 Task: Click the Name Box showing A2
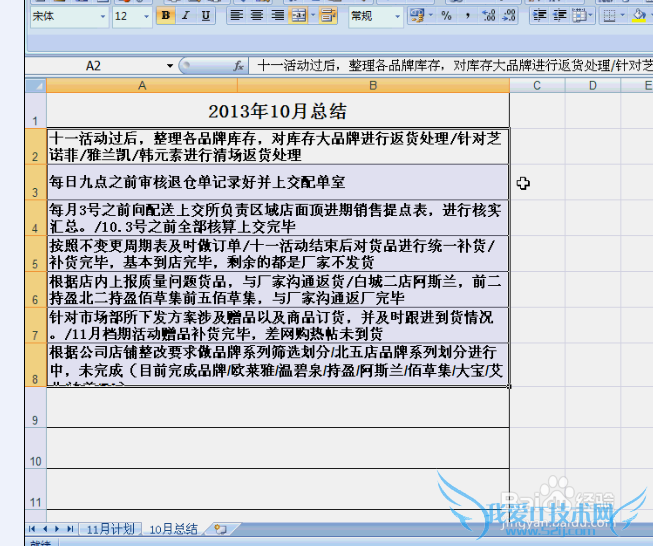coord(93,66)
